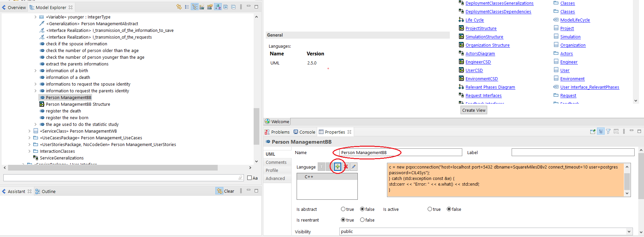Pin the Properties view to selection

pos(593,132)
